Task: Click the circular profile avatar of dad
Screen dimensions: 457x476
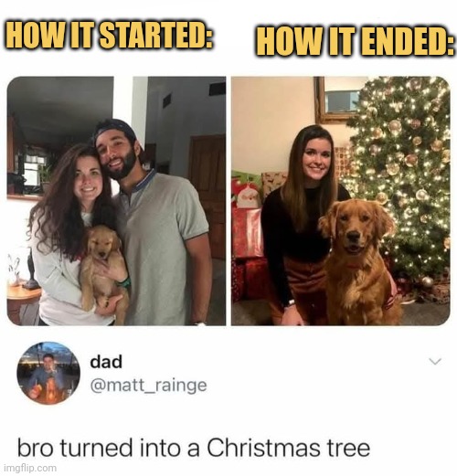Action: pyautogui.click(x=48, y=374)
